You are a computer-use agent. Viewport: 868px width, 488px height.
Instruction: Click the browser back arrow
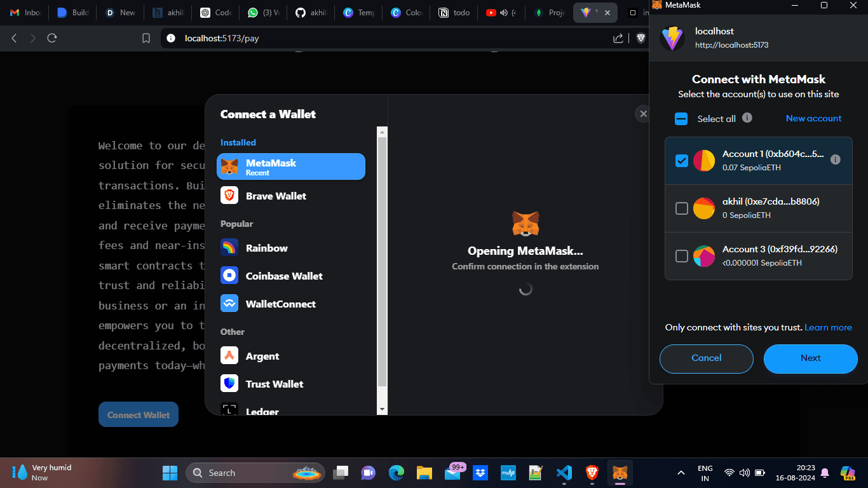coord(14,38)
